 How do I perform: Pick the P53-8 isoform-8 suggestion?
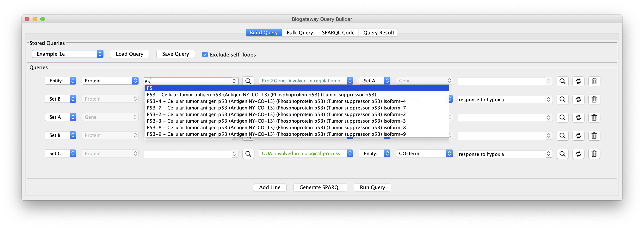[x=296, y=127]
